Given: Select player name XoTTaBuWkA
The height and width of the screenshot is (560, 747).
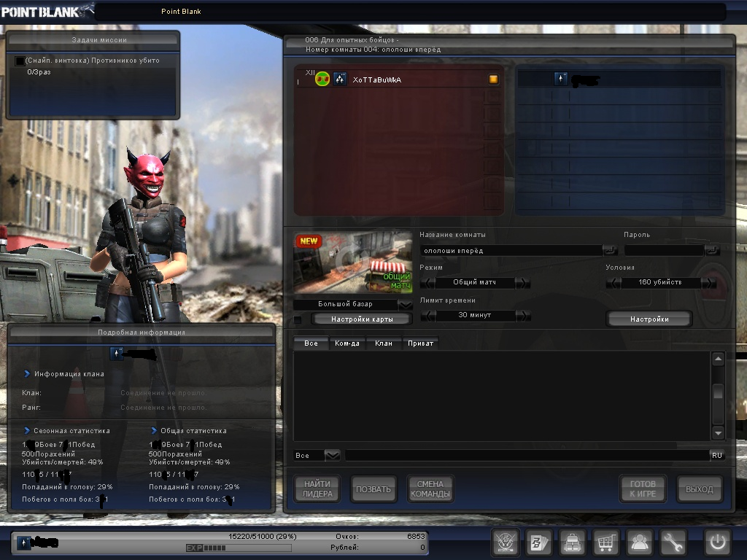Looking at the screenshot, I should tap(377, 79).
